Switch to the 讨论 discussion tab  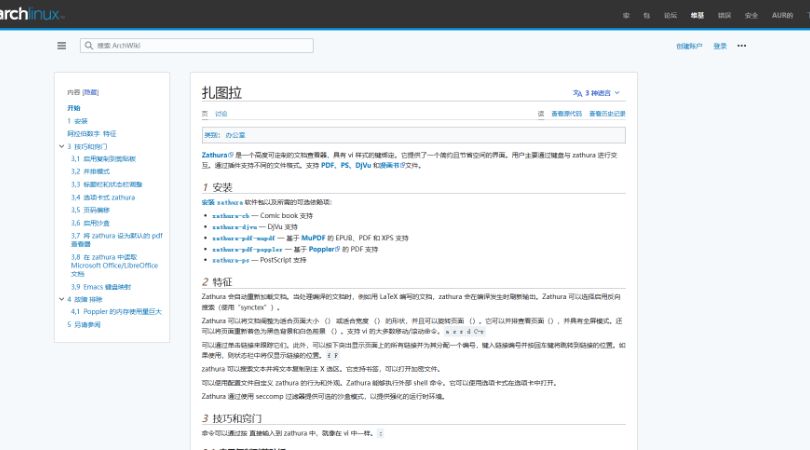(x=221, y=114)
